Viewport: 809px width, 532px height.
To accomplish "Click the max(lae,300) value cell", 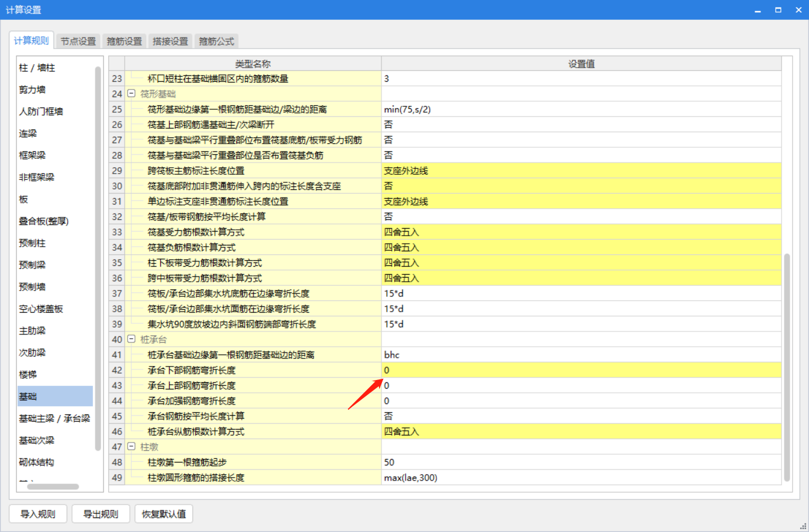I will 581,478.
